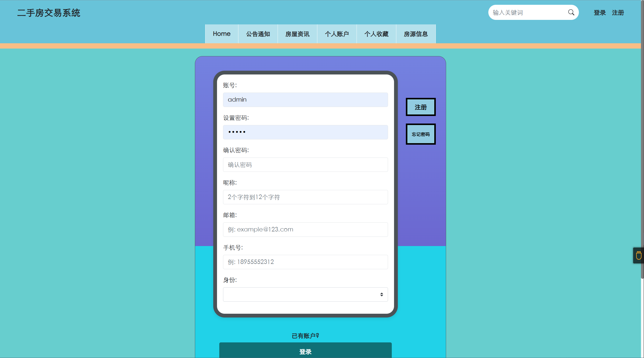644x358 pixels.
Task: Switch to 房源信息 tab
Action: 416,34
